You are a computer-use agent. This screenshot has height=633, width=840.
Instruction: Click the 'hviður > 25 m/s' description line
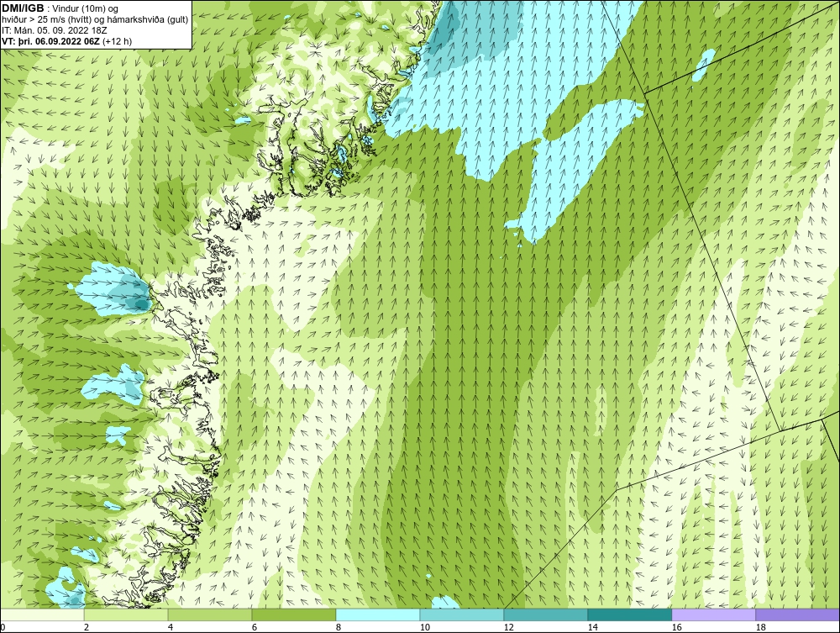[x=95, y=19]
